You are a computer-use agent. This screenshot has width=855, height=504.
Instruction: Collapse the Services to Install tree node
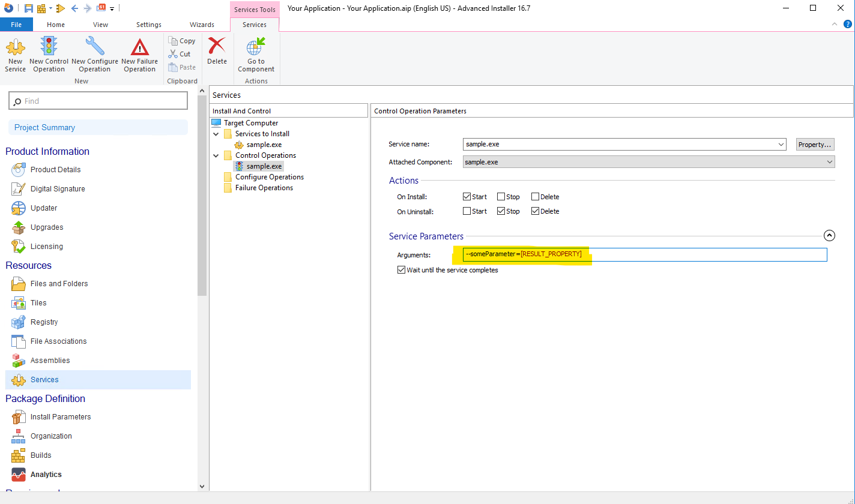coord(216,134)
